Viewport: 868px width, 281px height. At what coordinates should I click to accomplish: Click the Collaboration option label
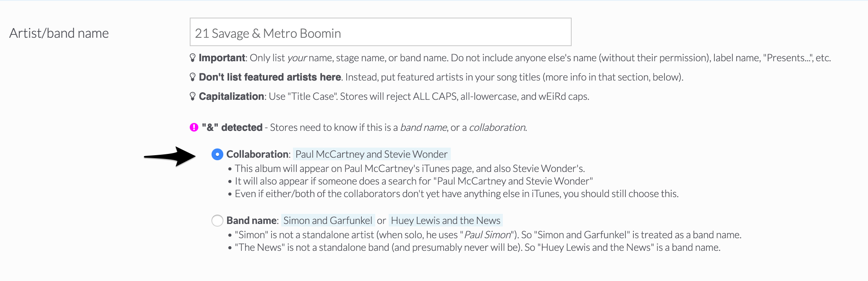(x=258, y=154)
